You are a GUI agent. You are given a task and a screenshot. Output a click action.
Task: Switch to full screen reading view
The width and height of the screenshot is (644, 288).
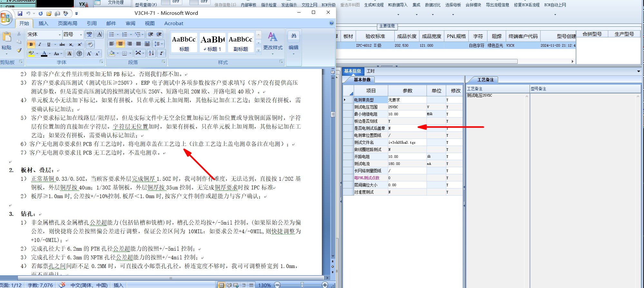(229, 285)
